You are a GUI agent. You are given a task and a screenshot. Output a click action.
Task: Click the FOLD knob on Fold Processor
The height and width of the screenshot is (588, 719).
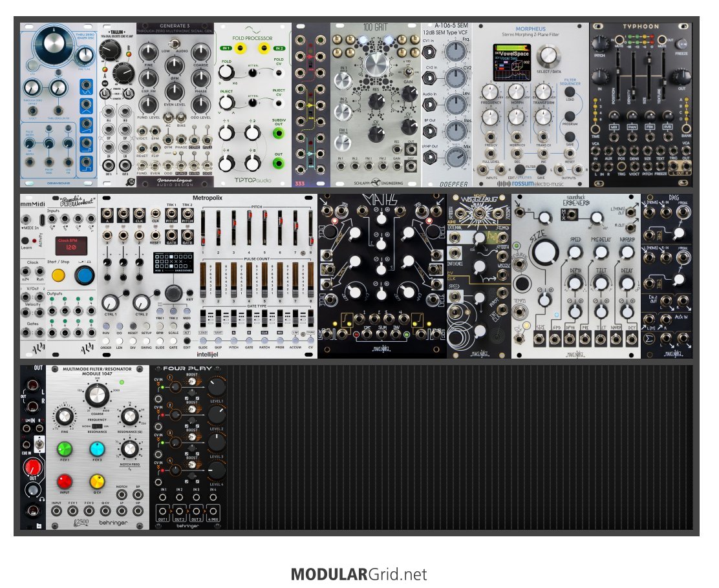pyautogui.click(x=226, y=72)
